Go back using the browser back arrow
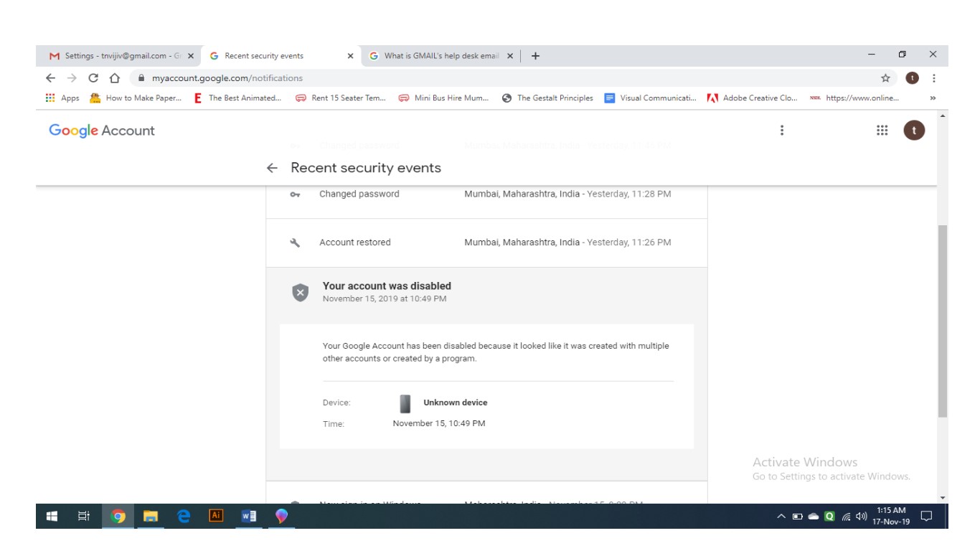The width and height of the screenshot is (980, 551). [x=50, y=77]
